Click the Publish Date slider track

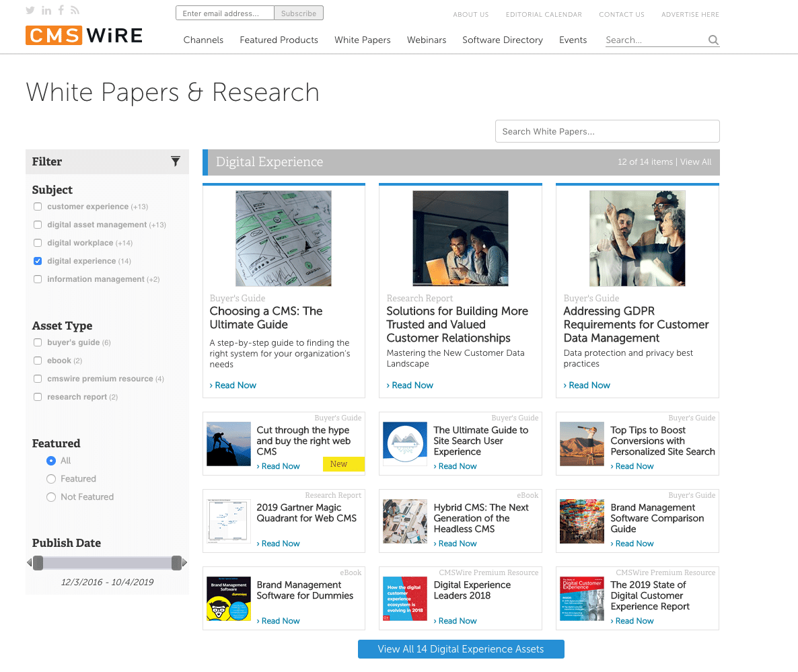pyautogui.click(x=108, y=562)
